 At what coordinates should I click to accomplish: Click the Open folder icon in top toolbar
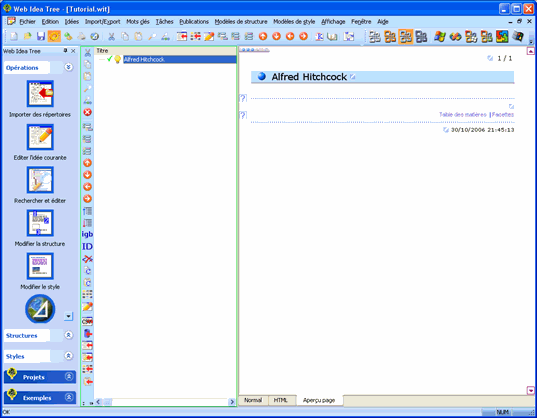(27, 36)
